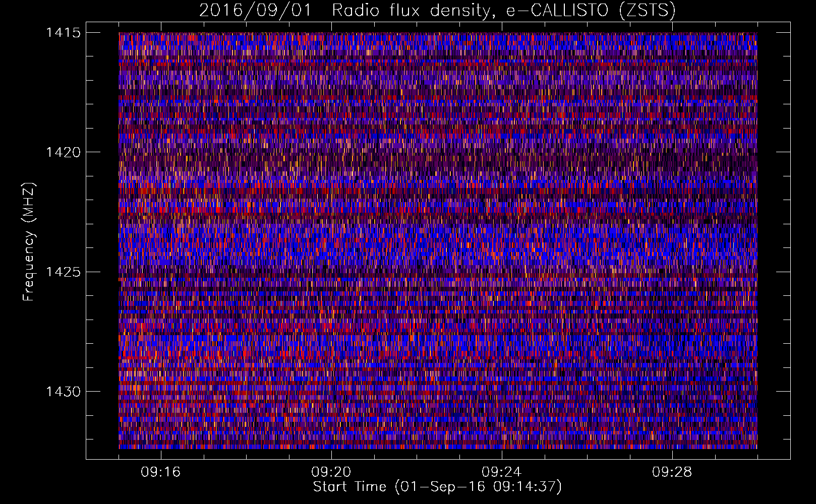Click the 1415 frequency tick label
816x504 pixels.
pos(63,33)
